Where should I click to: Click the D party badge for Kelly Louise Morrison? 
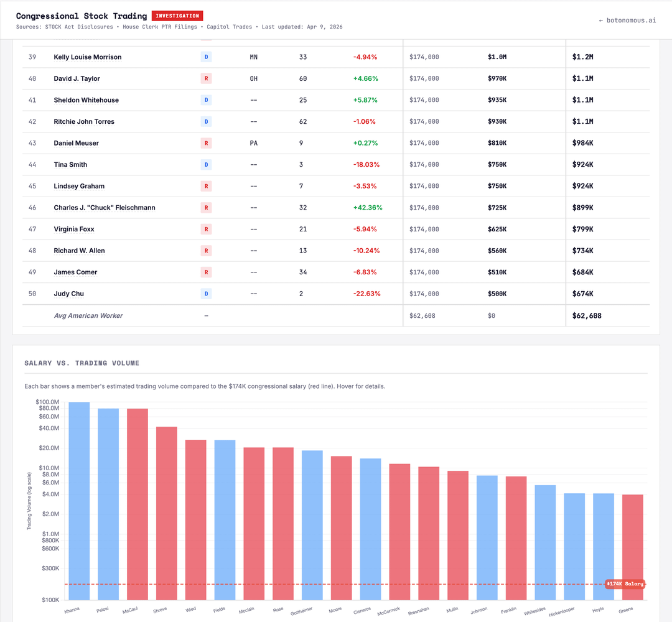tap(206, 57)
